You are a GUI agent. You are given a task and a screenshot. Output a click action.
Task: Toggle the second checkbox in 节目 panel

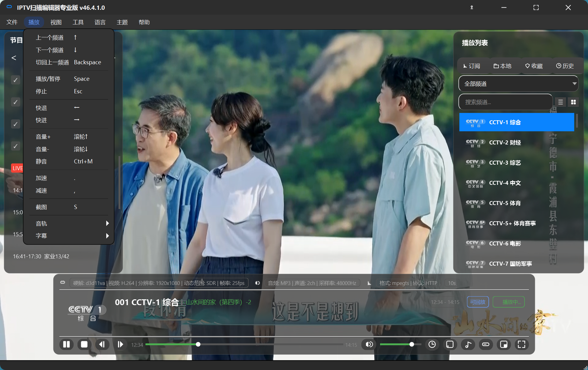tap(15, 102)
